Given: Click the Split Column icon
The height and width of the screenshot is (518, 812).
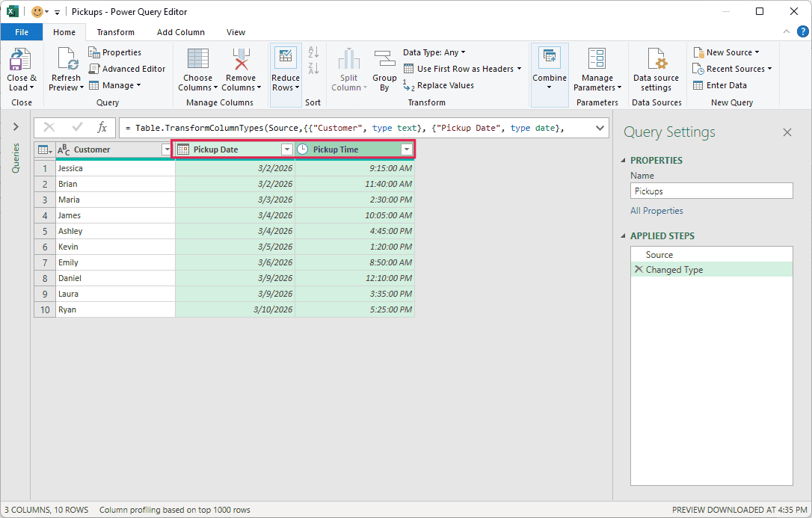Looking at the screenshot, I should tap(349, 58).
